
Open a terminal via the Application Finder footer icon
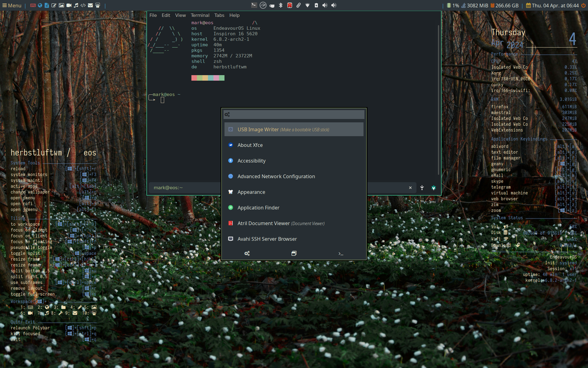pos(341,253)
